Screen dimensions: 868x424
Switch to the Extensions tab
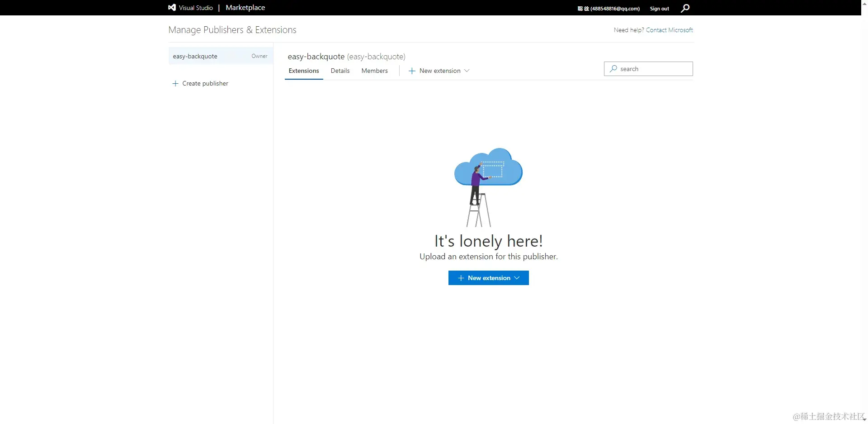tap(304, 71)
